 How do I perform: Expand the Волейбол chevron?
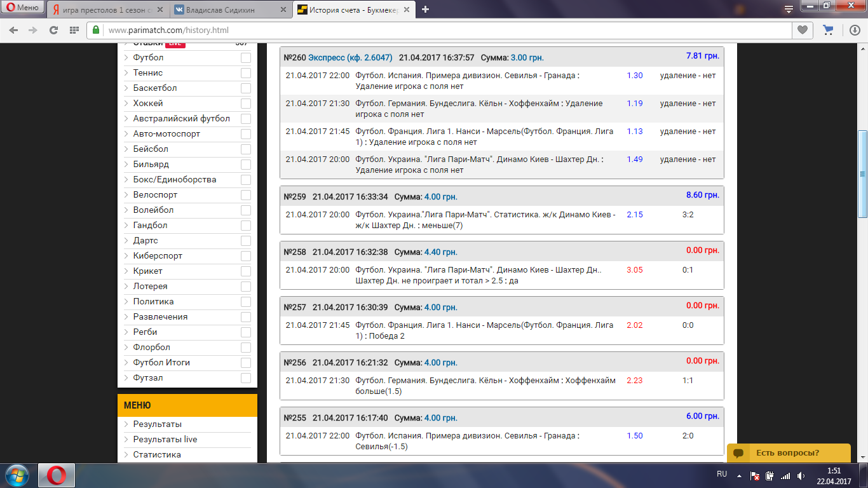(126, 210)
